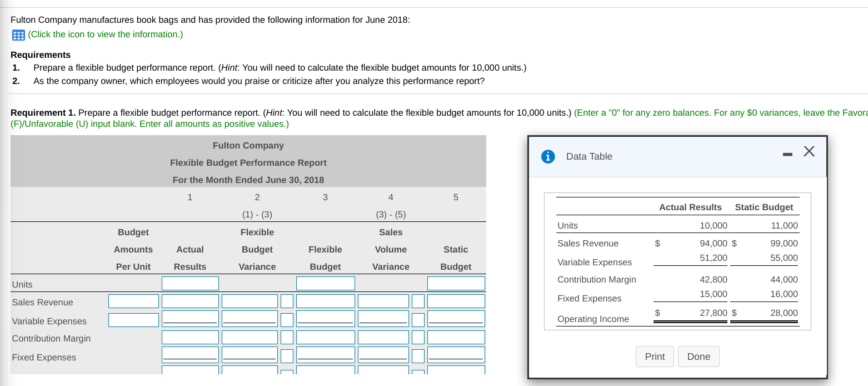Screen dimensions: 868x386
Task: Click the Data Table info icon
Action: (548, 157)
